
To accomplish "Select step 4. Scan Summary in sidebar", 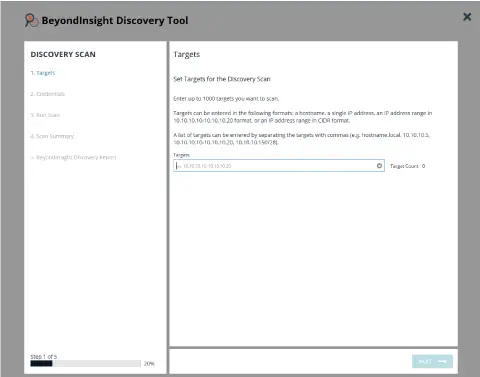I will point(52,136).
